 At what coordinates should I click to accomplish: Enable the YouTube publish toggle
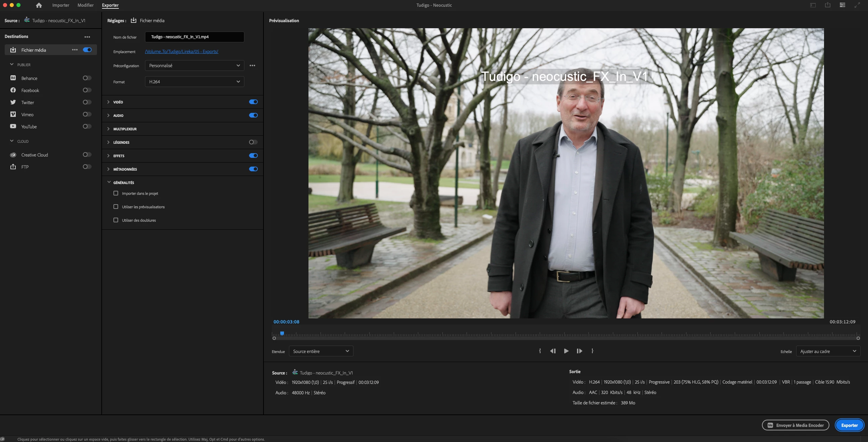tap(87, 126)
